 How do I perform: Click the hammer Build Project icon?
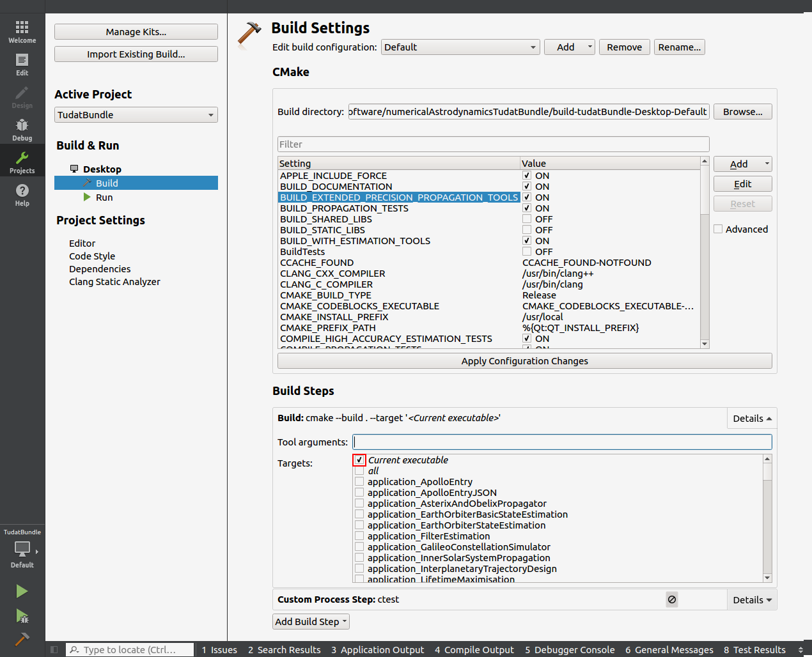[22, 639]
